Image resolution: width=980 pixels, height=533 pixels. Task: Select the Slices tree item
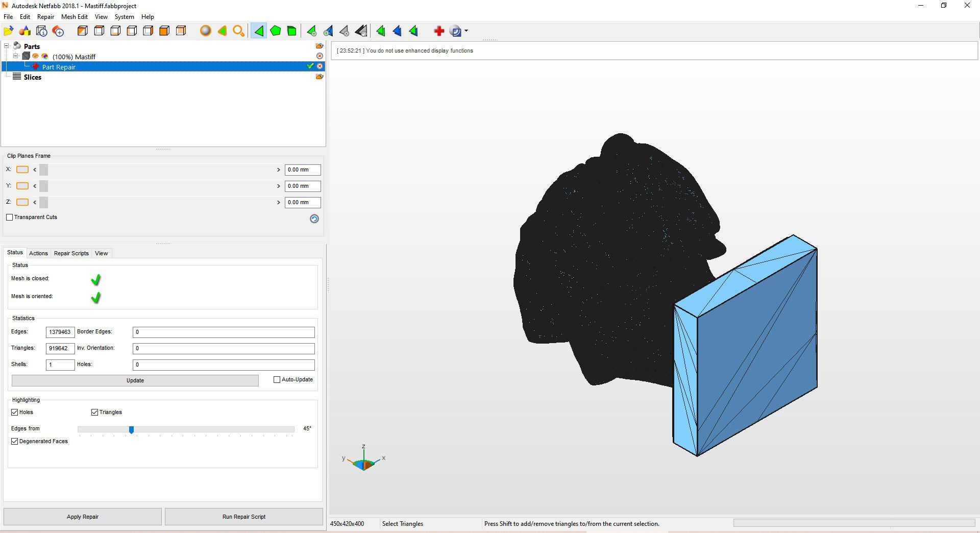[32, 77]
